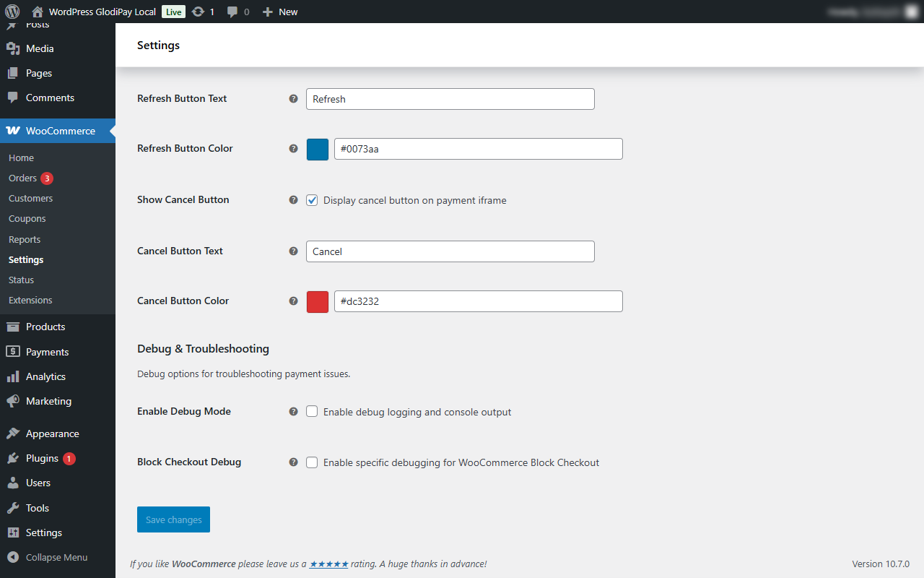Click the Products sidebar icon

click(13, 327)
